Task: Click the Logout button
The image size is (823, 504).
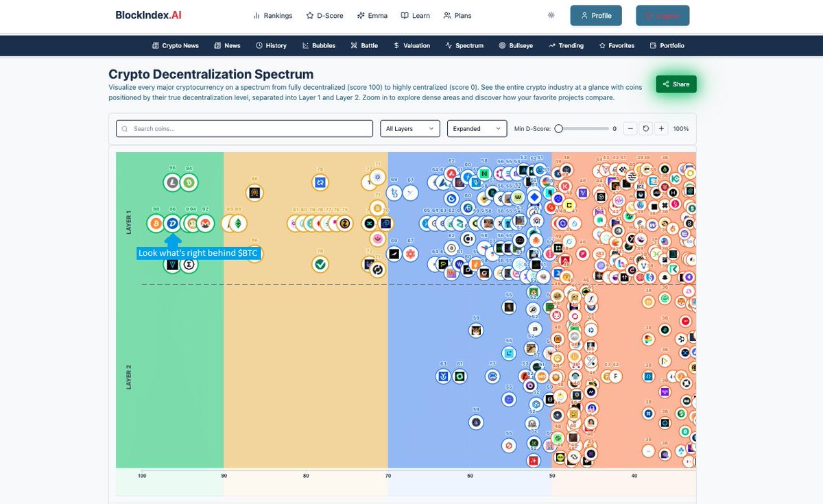Action: (663, 15)
